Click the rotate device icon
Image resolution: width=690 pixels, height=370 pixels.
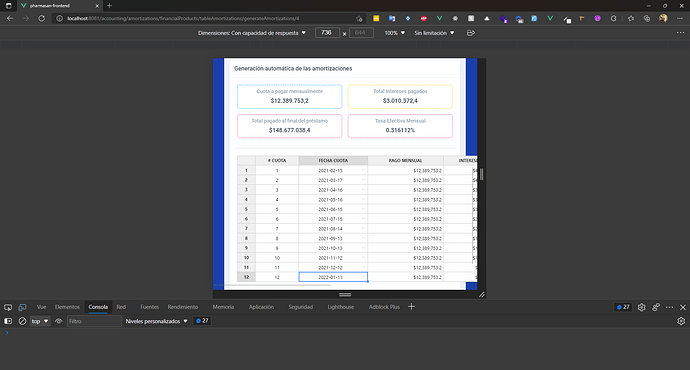470,33
